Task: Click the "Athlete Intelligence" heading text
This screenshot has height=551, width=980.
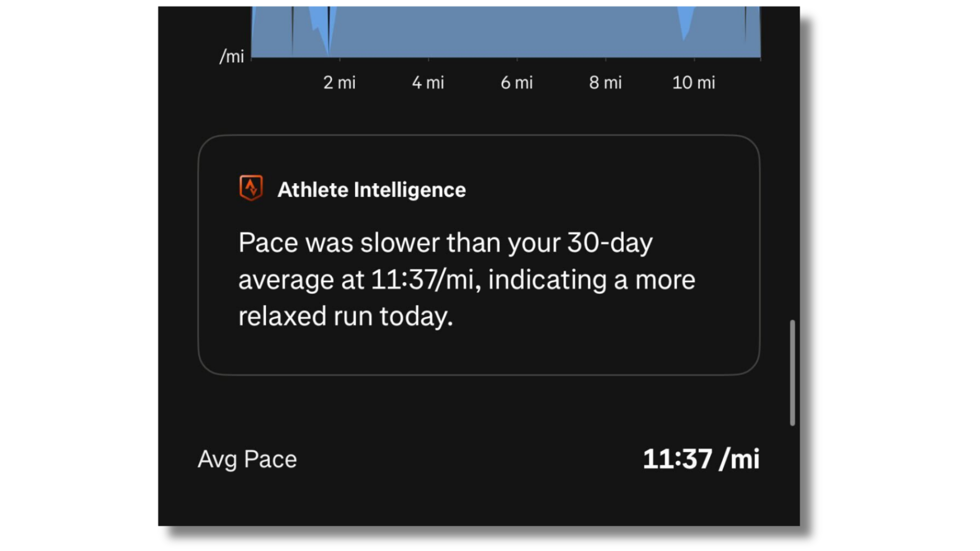Action: pyautogui.click(x=371, y=190)
